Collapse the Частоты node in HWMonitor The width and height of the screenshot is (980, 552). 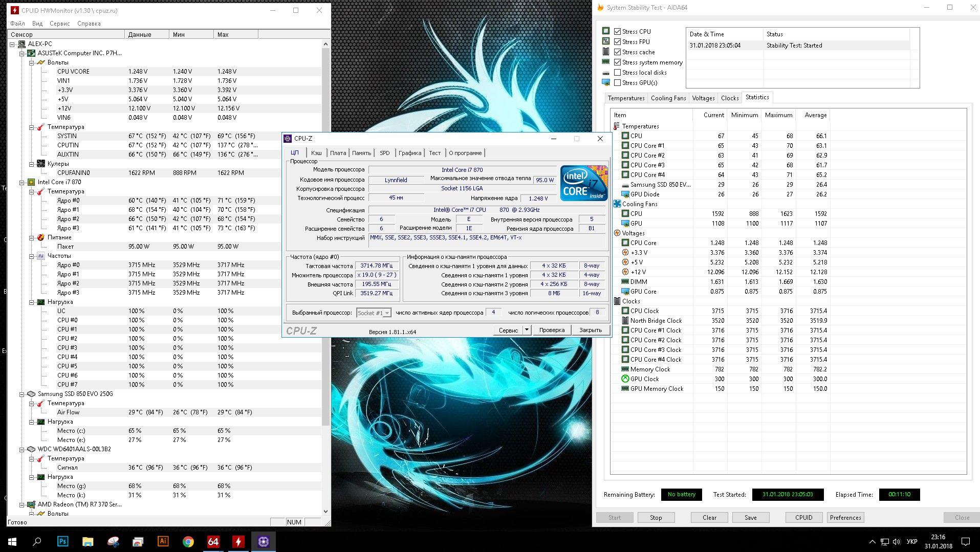(x=31, y=256)
